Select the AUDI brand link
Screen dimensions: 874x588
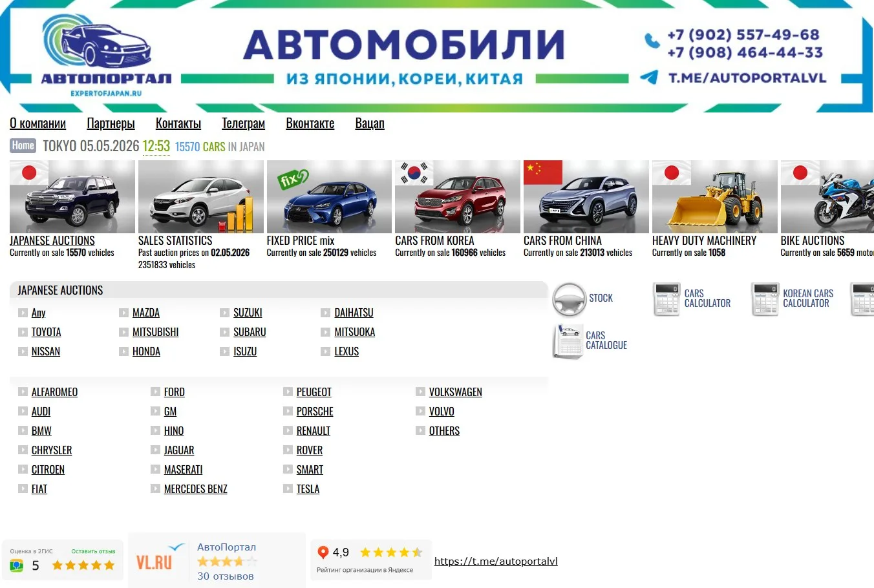41,412
